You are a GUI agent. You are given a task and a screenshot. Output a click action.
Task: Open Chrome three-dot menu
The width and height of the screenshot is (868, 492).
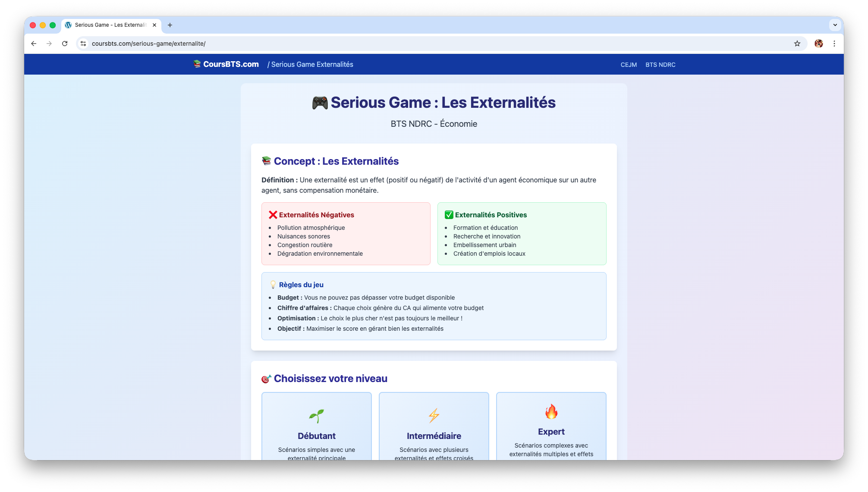point(834,44)
